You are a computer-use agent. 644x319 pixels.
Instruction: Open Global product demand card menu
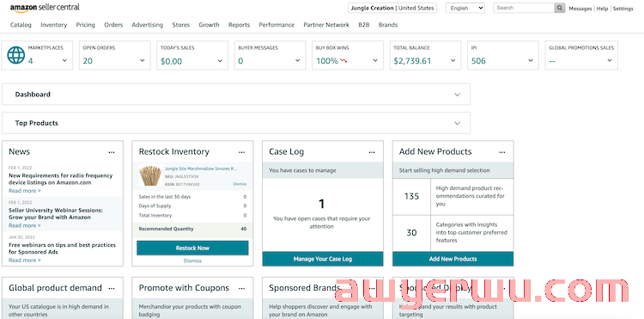point(112,288)
